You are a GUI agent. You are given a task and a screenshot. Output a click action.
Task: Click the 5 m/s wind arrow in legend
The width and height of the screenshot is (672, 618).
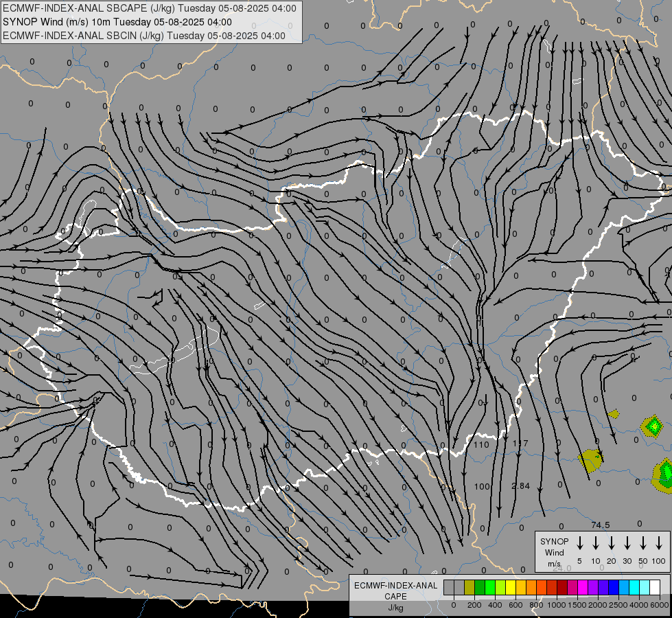click(580, 543)
